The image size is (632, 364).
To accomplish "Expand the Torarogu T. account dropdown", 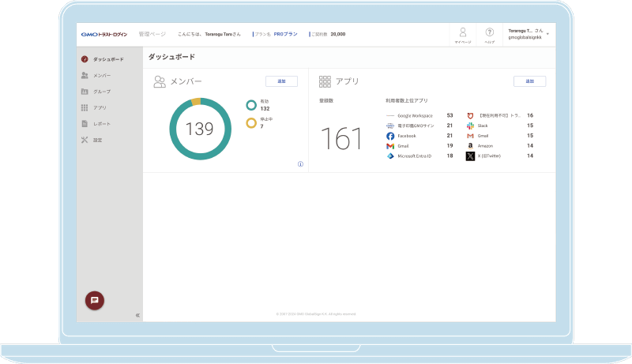I will click(547, 34).
